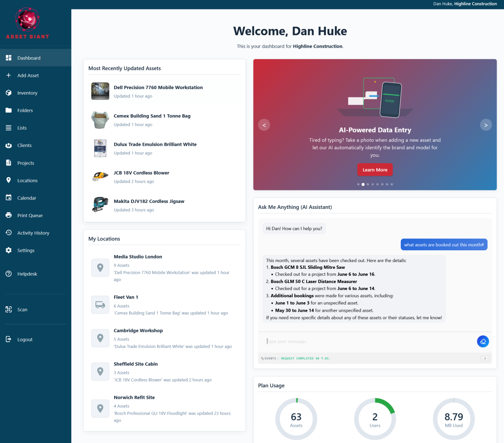Click the Lists icon in sidebar

pyautogui.click(x=9, y=128)
